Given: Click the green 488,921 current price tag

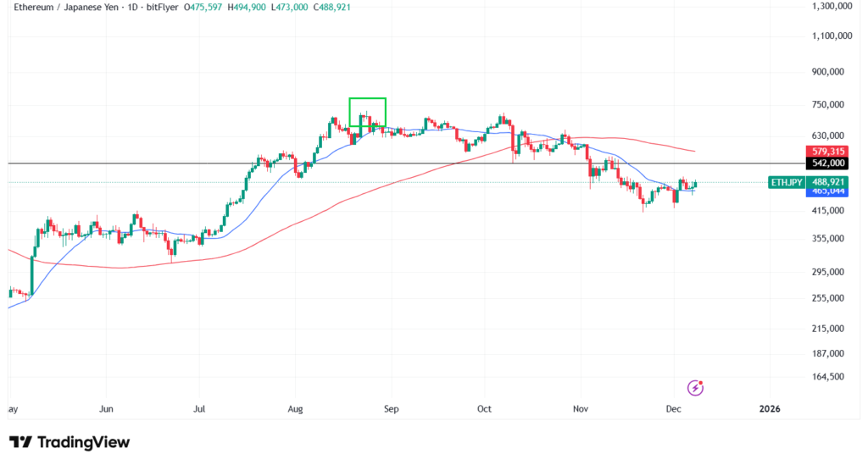Looking at the screenshot, I should pyautogui.click(x=827, y=182).
